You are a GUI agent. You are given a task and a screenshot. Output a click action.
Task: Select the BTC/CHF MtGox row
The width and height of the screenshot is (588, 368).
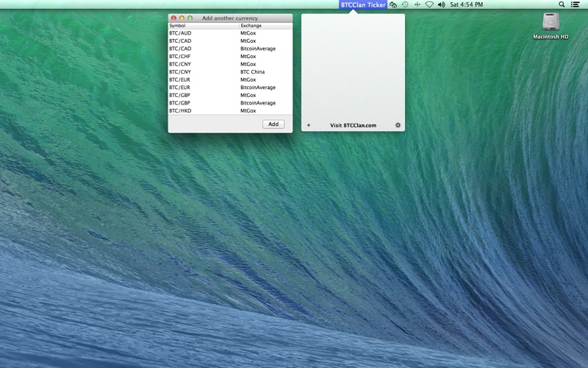[230, 57]
